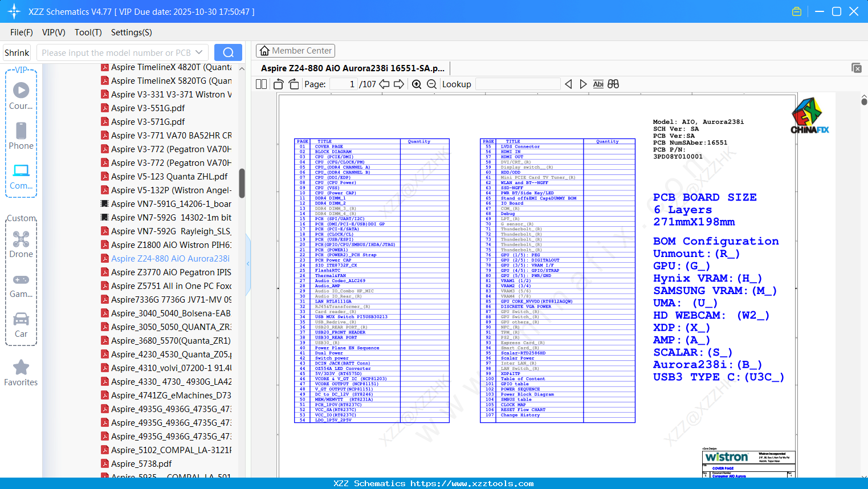Click the Shrink button
This screenshot has height=489, width=868.
(17, 52)
